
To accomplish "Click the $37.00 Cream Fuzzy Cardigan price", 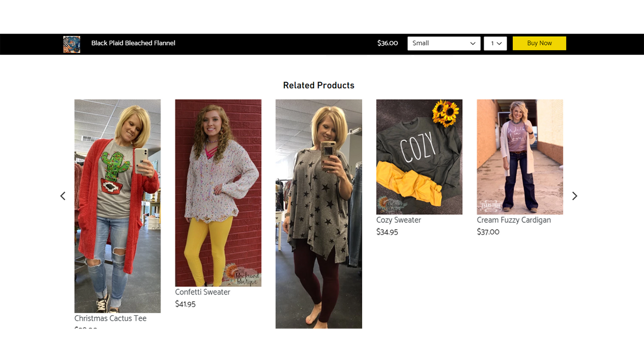I will [488, 232].
